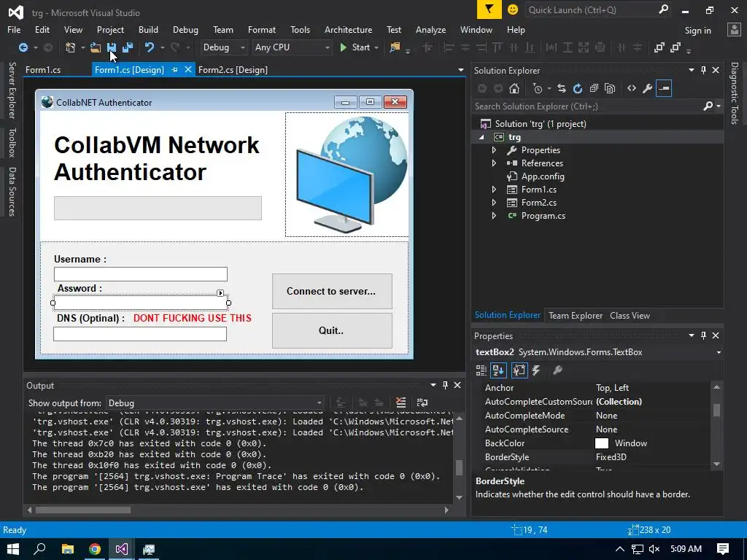Toggle Alphabetical sorting in Properties
Viewport: 747px width, 560px height.
(x=498, y=370)
